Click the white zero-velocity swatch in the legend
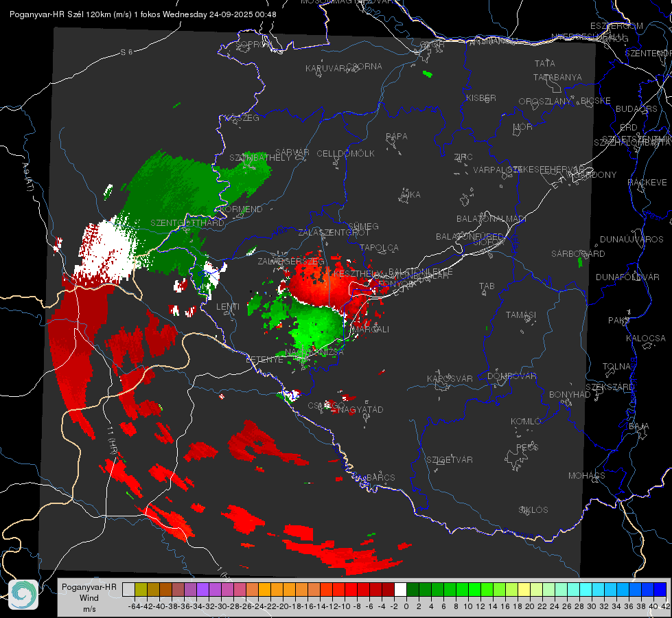Screen dimensions: 672x618 click(x=400, y=589)
